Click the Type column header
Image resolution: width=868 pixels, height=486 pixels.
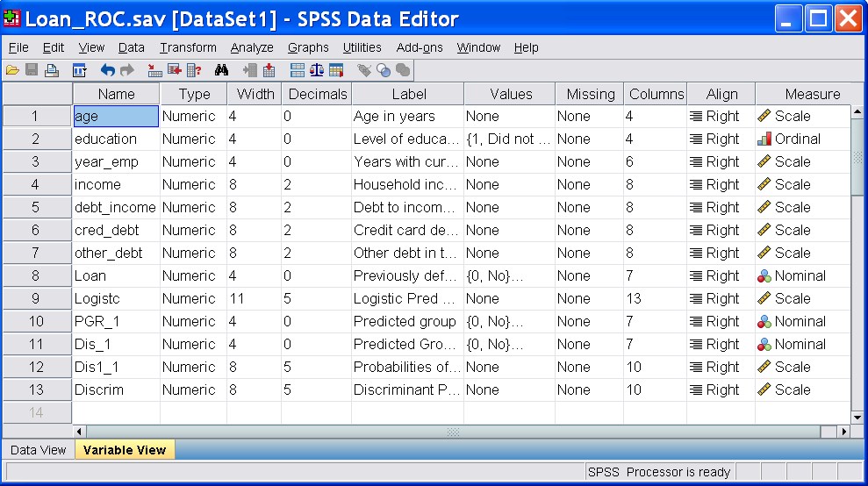coord(194,94)
